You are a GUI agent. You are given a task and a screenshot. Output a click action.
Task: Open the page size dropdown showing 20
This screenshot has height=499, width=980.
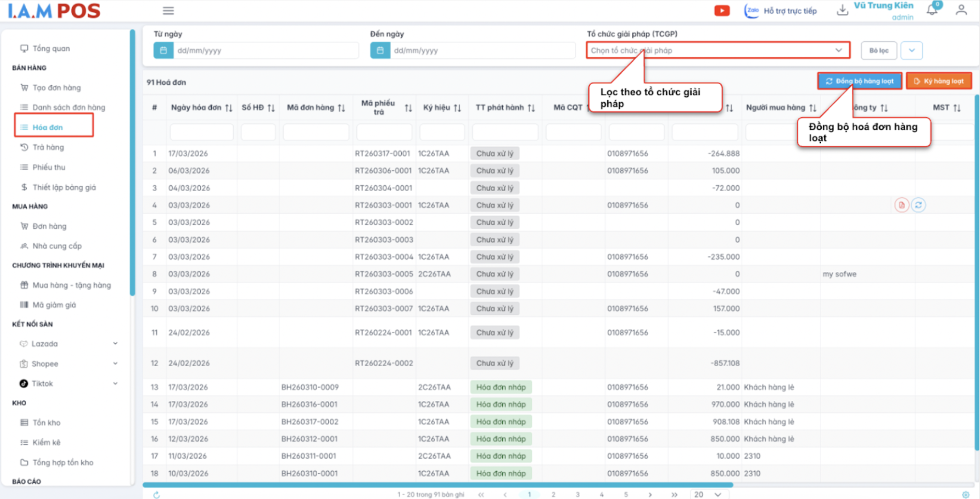pos(707,495)
